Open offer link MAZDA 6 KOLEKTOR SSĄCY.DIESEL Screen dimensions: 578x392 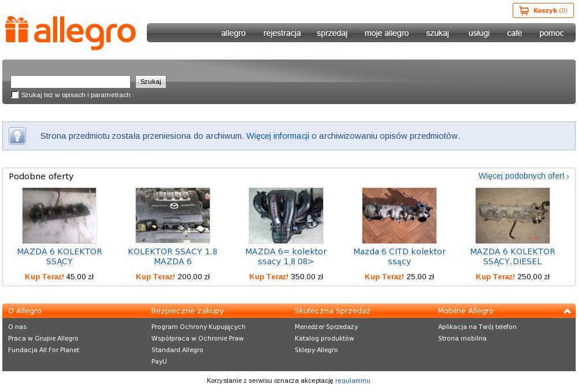tap(512, 256)
